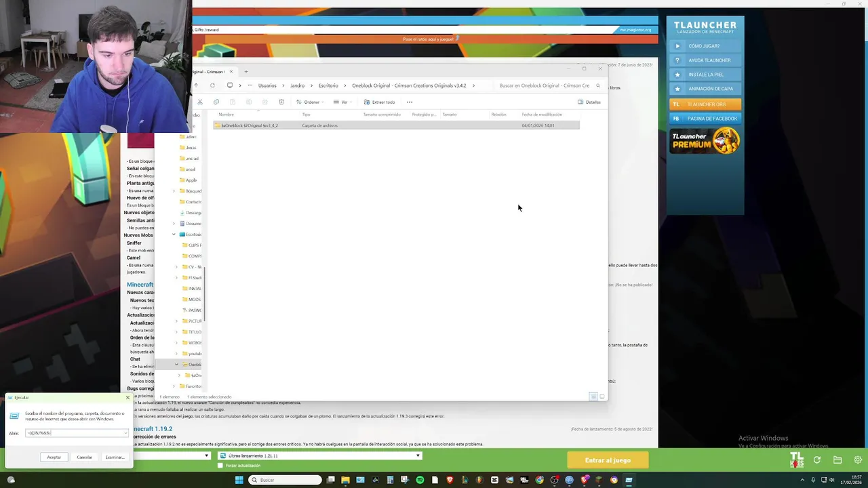The width and height of the screenshot is (868, 488).
Task: Click breadcrumb ellipsis to show hidden path
Action: click(x=250, y=85)
